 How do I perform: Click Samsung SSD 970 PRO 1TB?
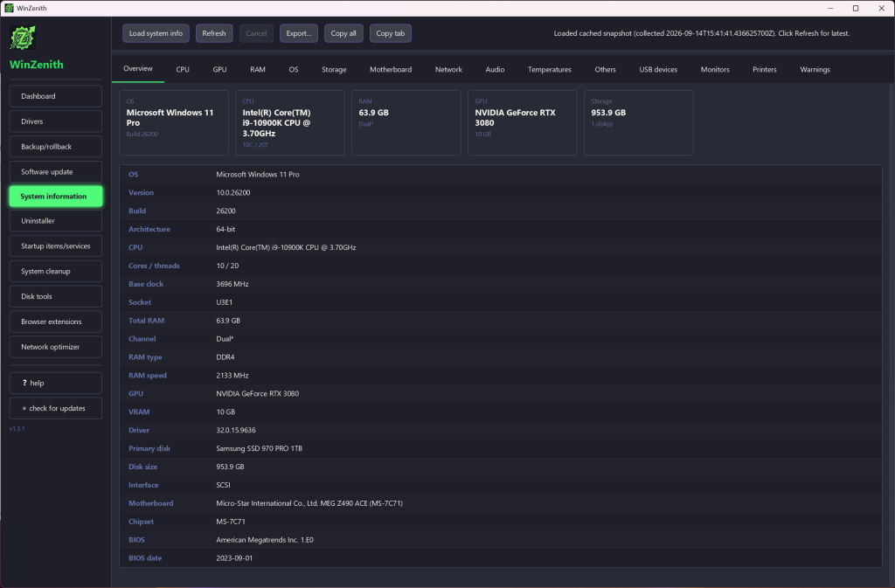259,448
